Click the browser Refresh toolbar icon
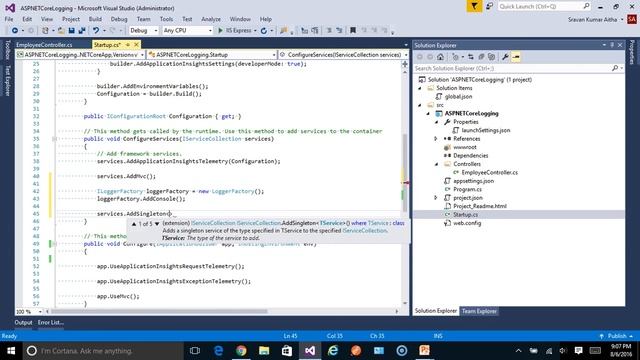Image resolution: width=640 pixels, height=360 pixels. pyautogui.click(x=264, y=31)
